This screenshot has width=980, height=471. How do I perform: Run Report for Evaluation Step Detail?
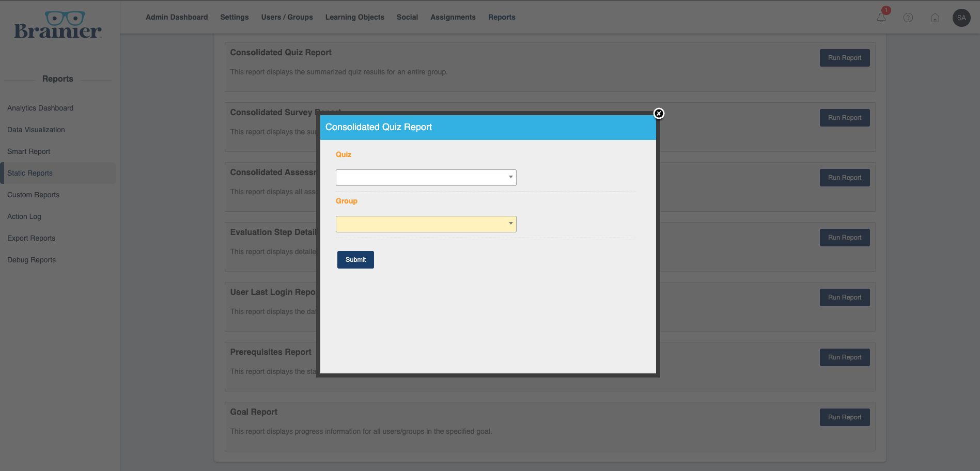tap(845, 238)
